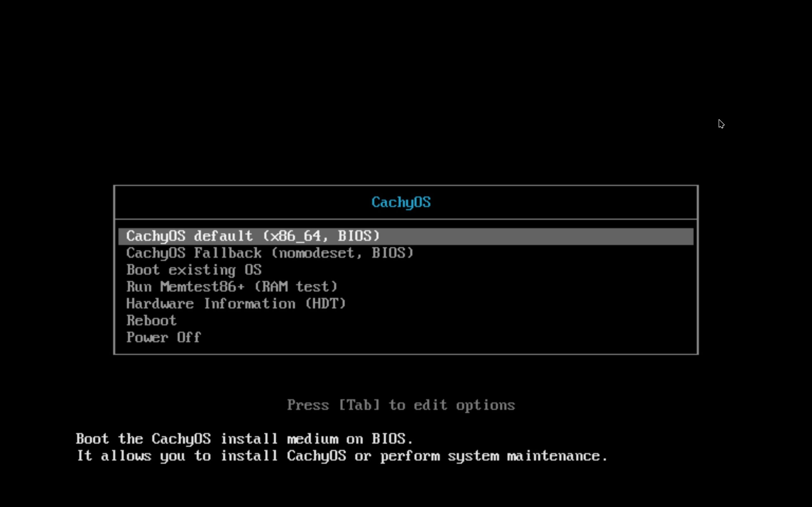812x507 pixels.
Task: Click the words "edit options" in the hint
Action: 464,405
